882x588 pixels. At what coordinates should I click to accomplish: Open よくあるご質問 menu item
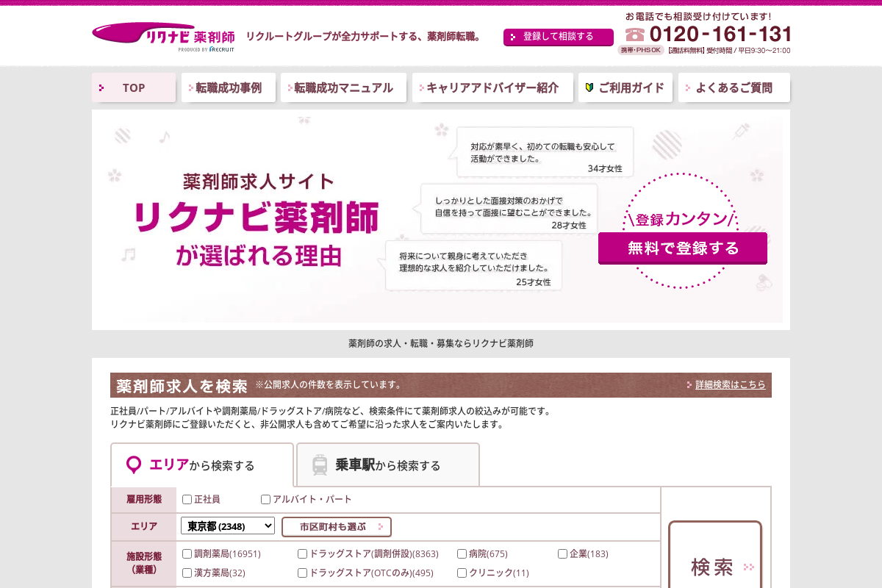coord(734,87)
